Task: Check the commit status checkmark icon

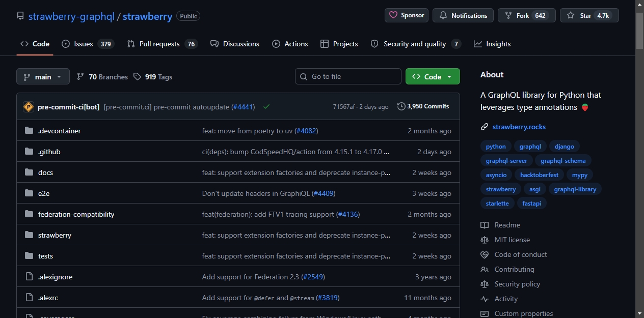Action: (266, 107)
